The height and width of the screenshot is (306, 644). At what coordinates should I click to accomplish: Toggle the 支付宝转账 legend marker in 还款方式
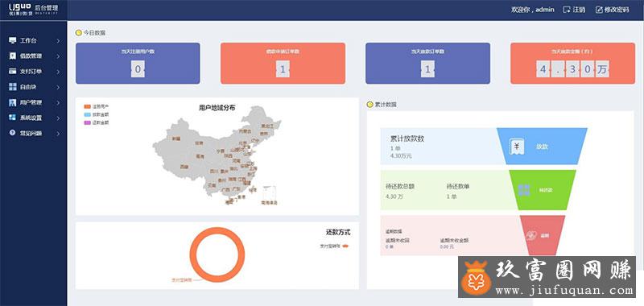pos(345,246)
